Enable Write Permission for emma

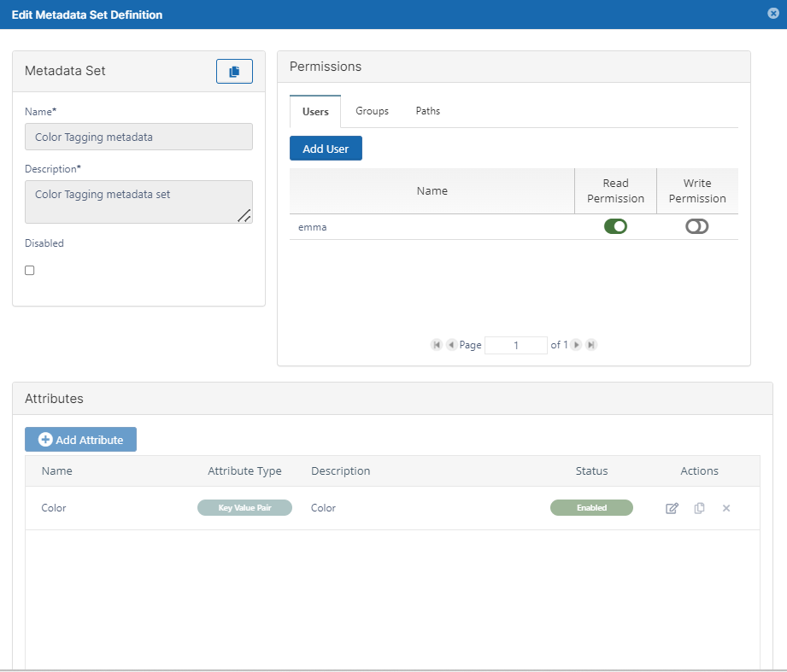click(x=697, y=226)
